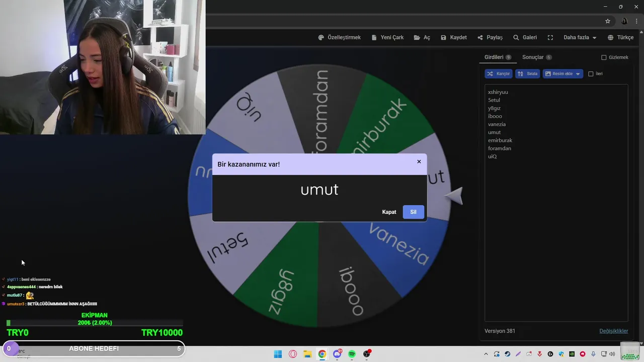Change language from Türkçe
Image resolution: width=644 pixels, height=362 pixels.
(620, 38)
